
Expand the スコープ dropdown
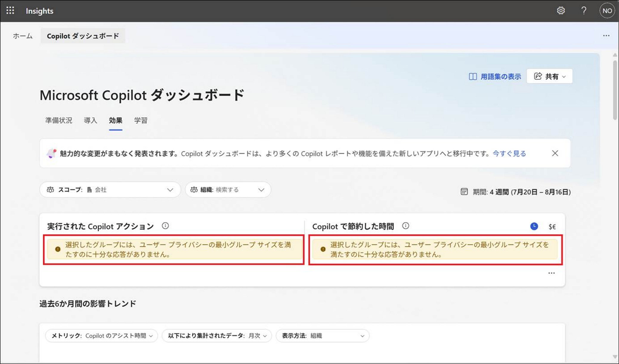coord(110,190)
